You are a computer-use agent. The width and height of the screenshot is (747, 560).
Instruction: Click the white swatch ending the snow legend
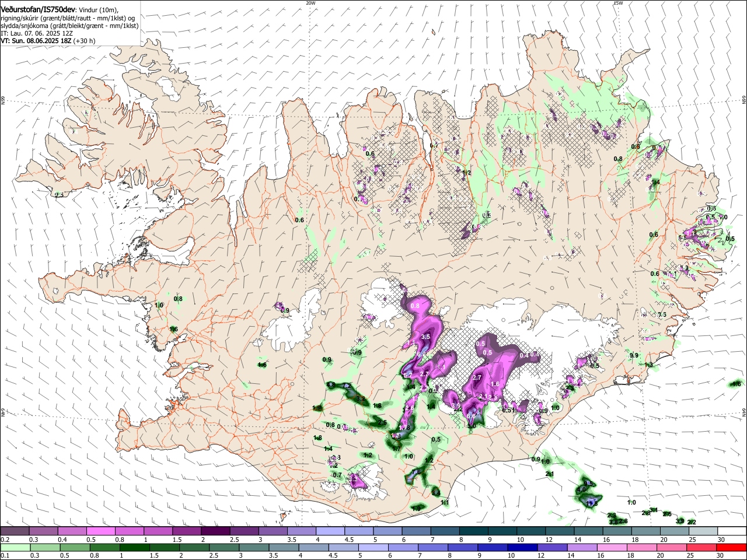pos(731,531)
